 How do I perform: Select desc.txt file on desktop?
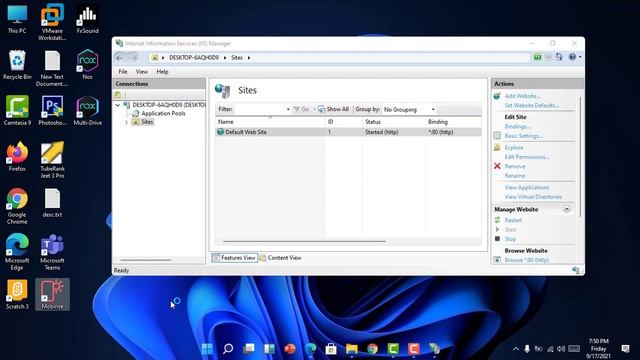pyautogui.click(x=52, y=203)
